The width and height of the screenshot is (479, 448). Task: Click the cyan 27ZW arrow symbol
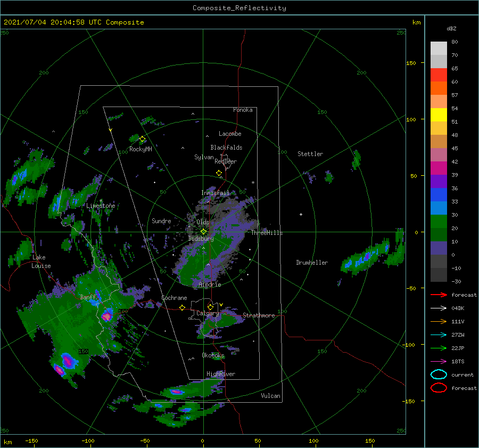click(439, 335)
